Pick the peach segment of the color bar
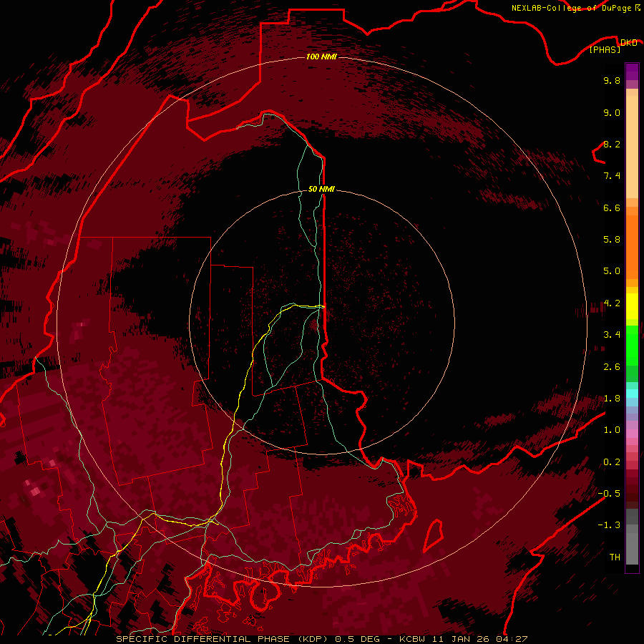 pyautogui.click(x=632, y=148)
